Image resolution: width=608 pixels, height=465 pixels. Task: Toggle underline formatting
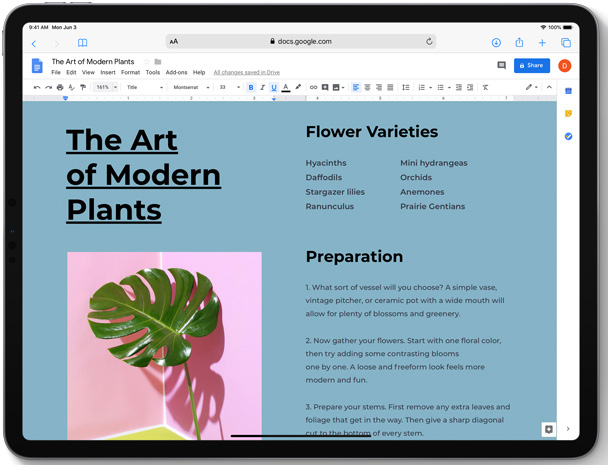[274, 88]
